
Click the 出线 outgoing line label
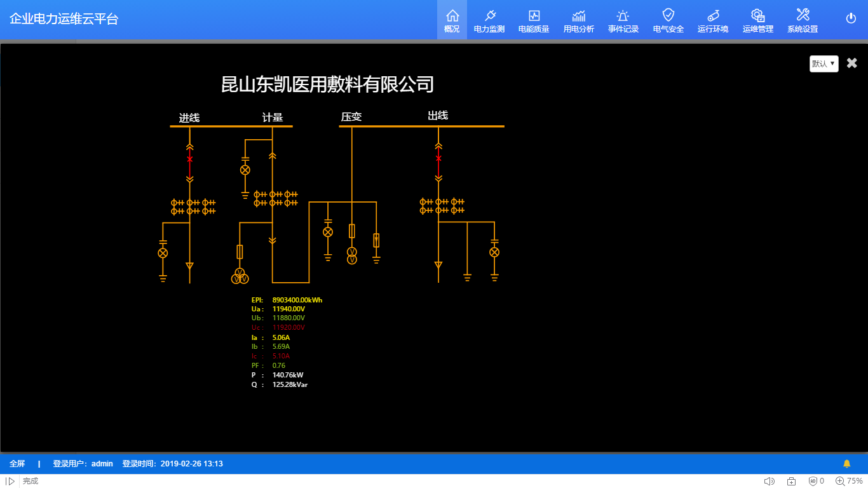[438, 115]
